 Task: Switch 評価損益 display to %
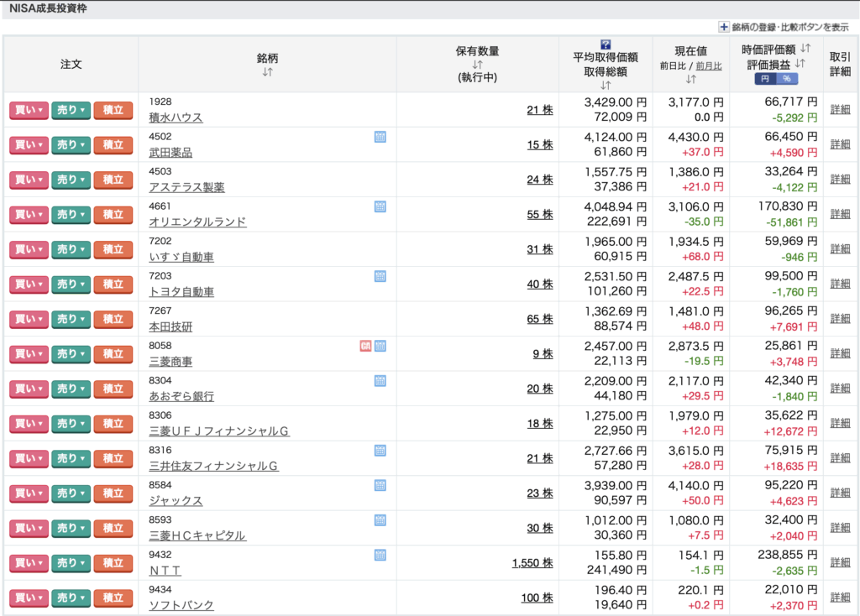787,79
